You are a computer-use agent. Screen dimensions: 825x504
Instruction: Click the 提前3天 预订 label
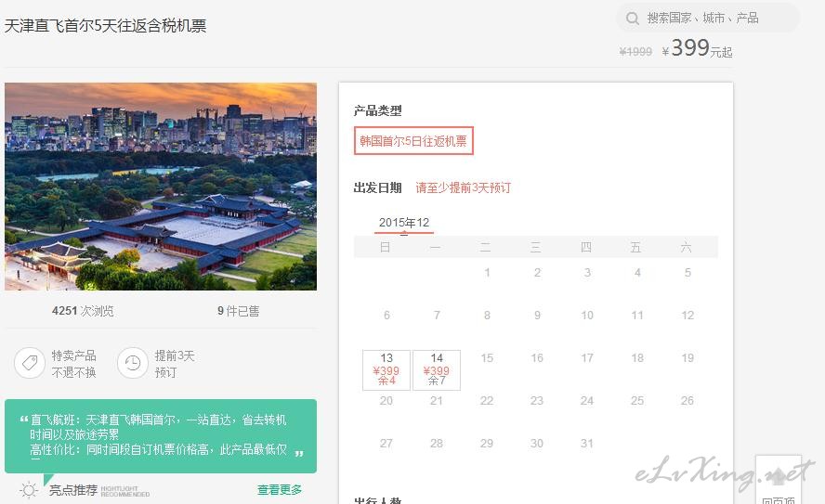point(175,364)
